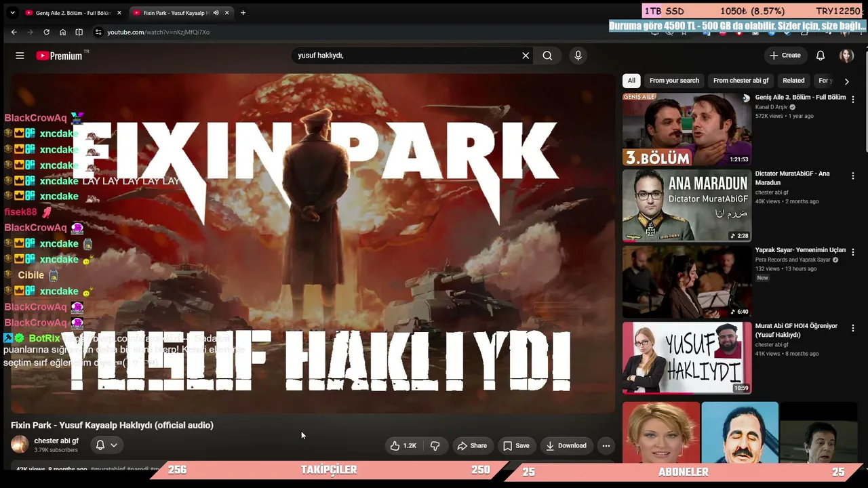This screenshot has height=488, width=868.
Task: Click the Download button
Action: click(566, 445)
